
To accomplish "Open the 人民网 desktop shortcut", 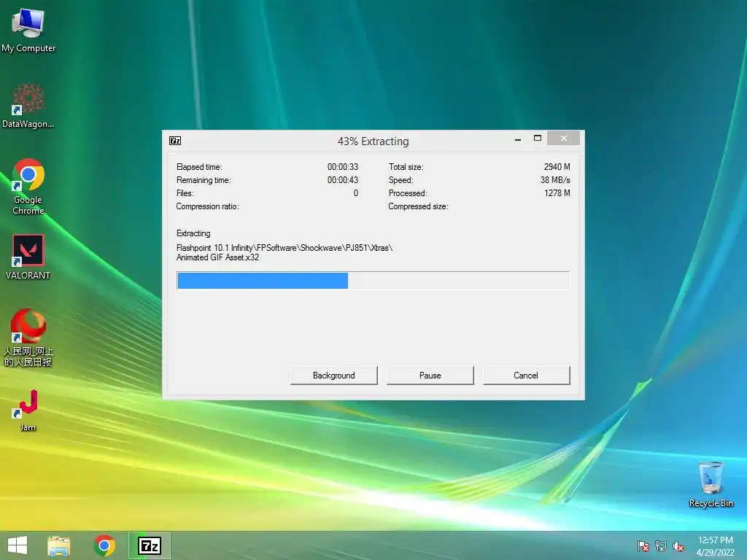I will tap(28, 338).
